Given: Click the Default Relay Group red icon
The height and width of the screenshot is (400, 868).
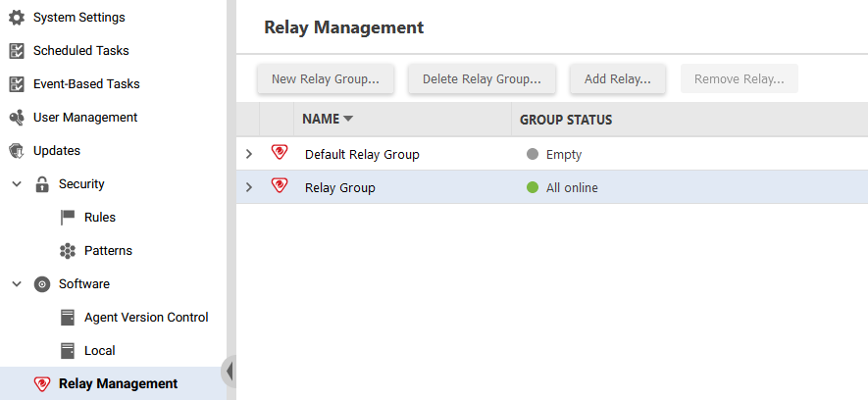Looking at the screenshot, I should (x=280, y=152).
